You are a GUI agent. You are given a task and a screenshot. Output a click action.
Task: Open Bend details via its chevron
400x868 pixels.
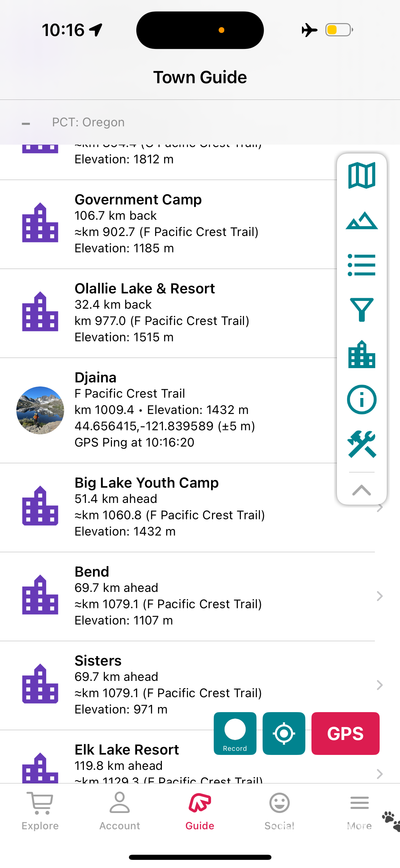click(x=380, y=596)
